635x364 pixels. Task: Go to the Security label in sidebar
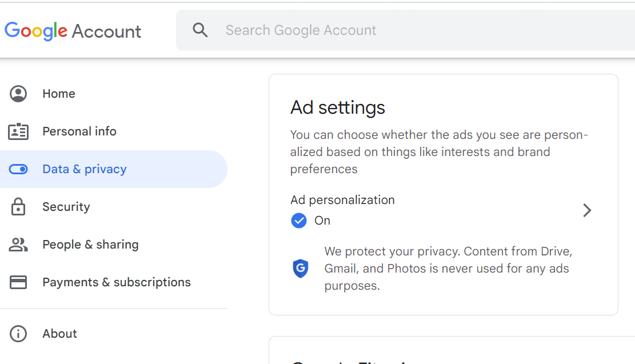pyautogui.click(x=66, y=207)
